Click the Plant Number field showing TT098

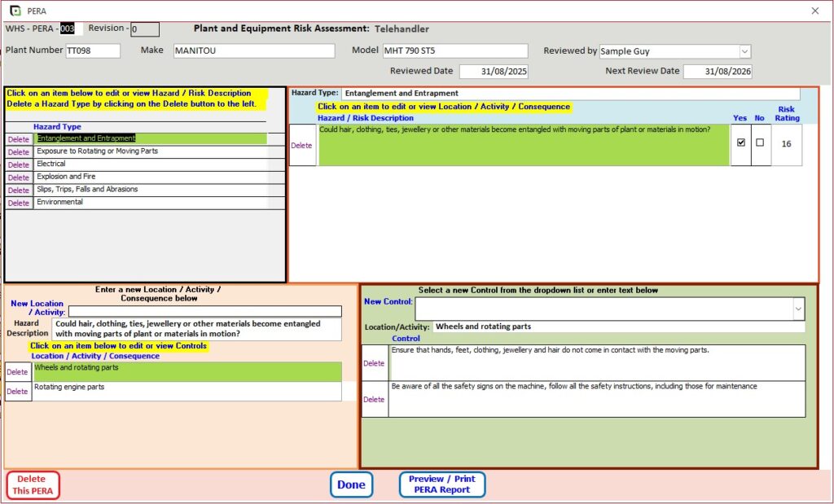click(x=92, y=50)
